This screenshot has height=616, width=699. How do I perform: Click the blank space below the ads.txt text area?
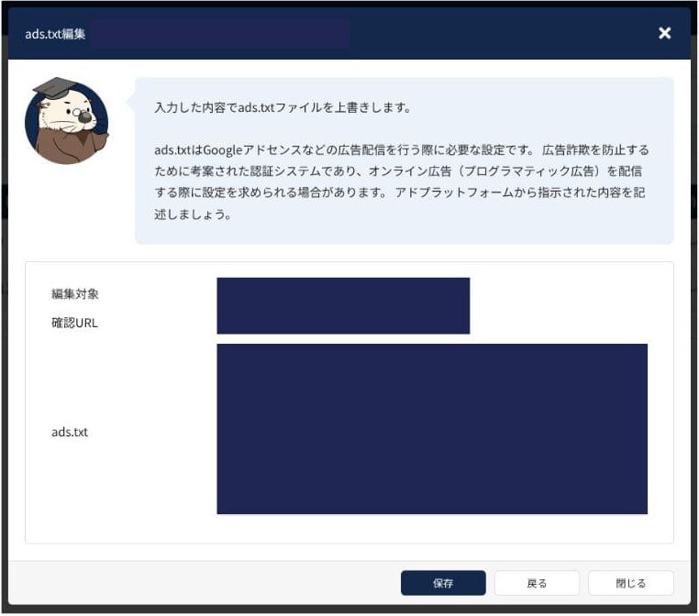431,529
